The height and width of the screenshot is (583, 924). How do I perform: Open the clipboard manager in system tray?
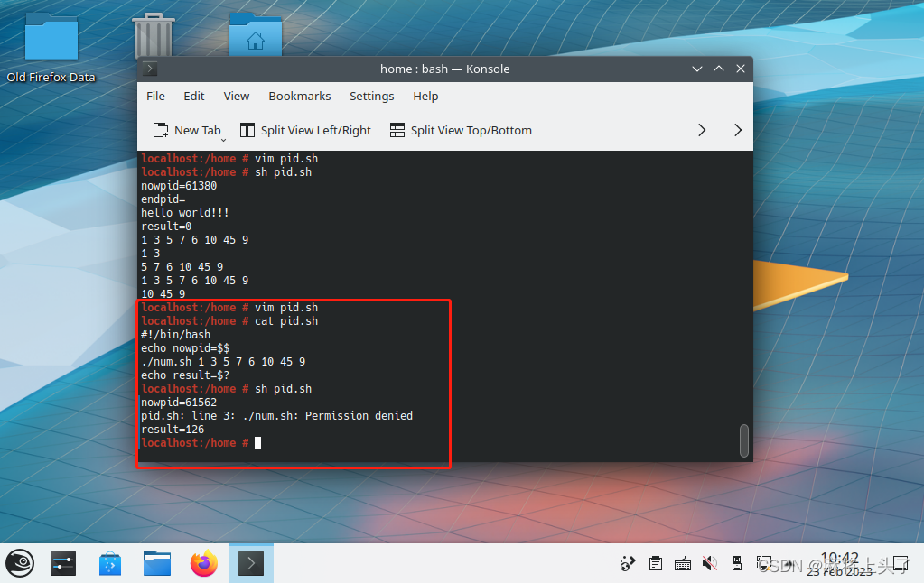pos(655,563)
